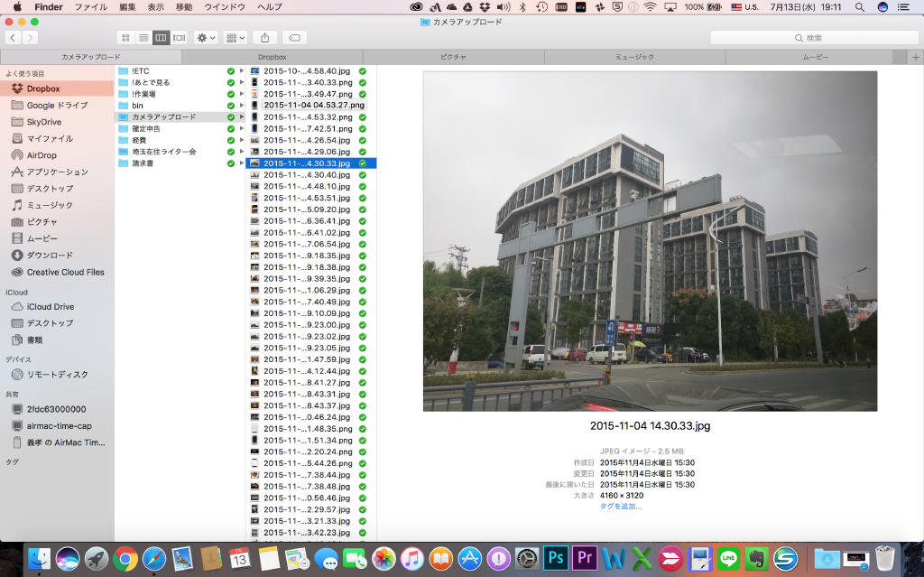
Task: Switch to the ピクチャ tab
Action: click(x=453, y=57)
